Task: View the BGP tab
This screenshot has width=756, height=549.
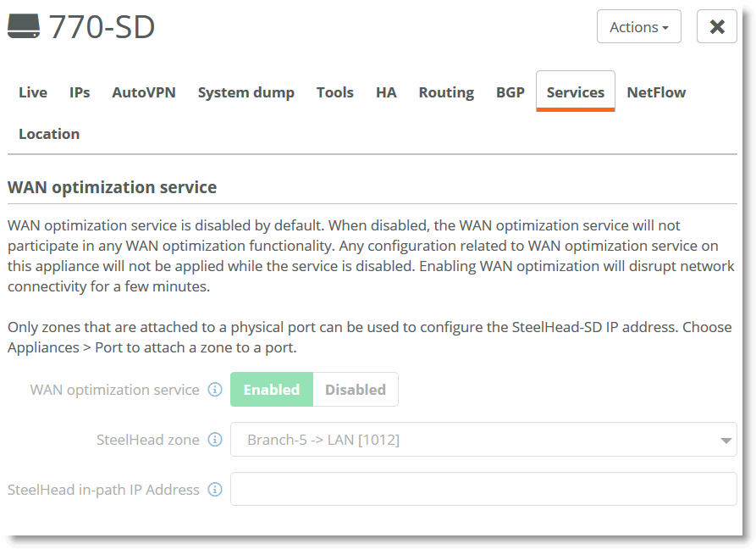Action: [x=510, y=92]
